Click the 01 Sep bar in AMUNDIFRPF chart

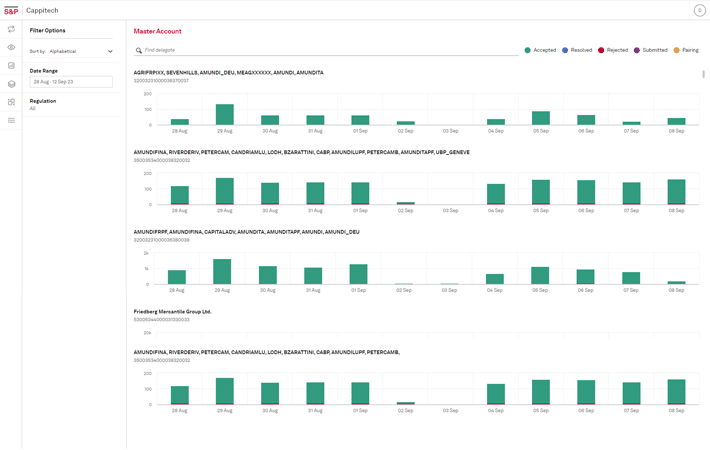[x=359, y=274]
